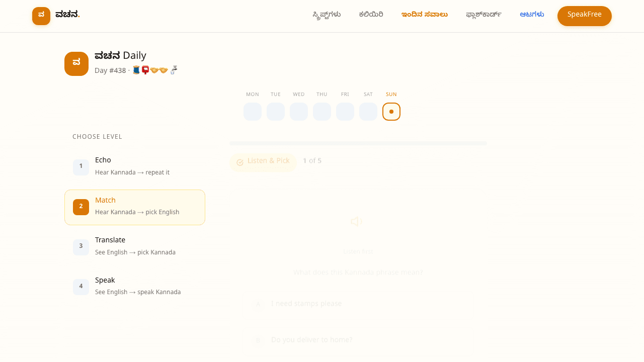Click the ವ avatar beside ವಚನ Daily heading

tap(76, 63)
